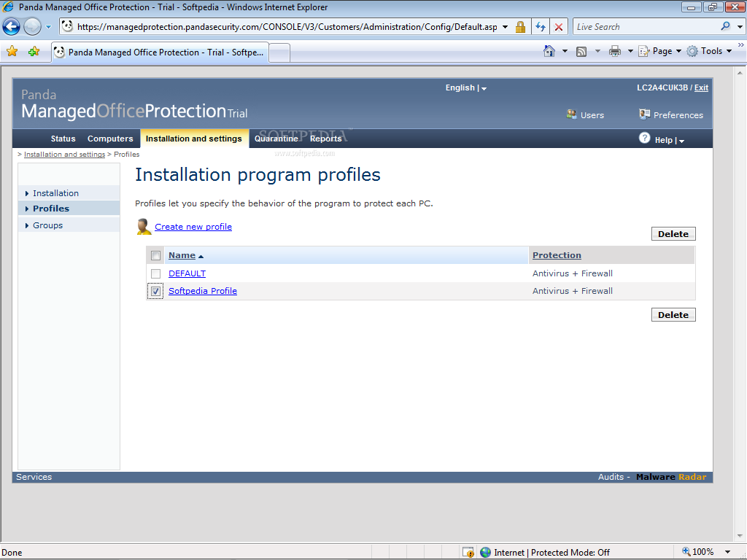The height and width of the screenshot is (560, 747).
Task: Click the Page menu icon
Action: point(643,51)
